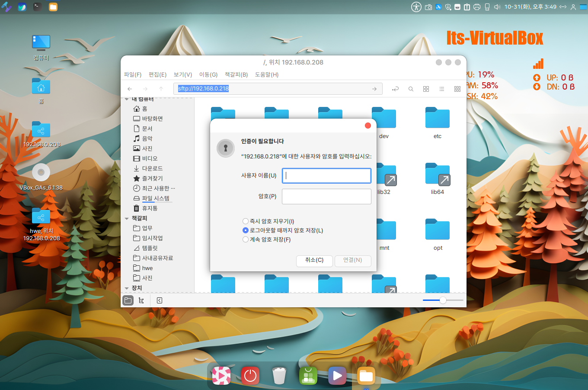Select remember password until logout option
The image size is (588, 390).
[246, 230]
